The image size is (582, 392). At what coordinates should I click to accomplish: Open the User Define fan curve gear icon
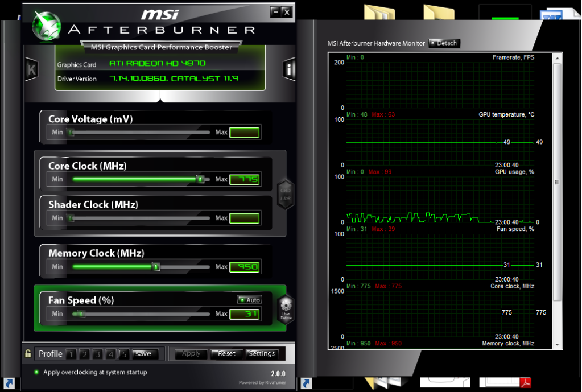pyautogui.click(x=286, y=310)
